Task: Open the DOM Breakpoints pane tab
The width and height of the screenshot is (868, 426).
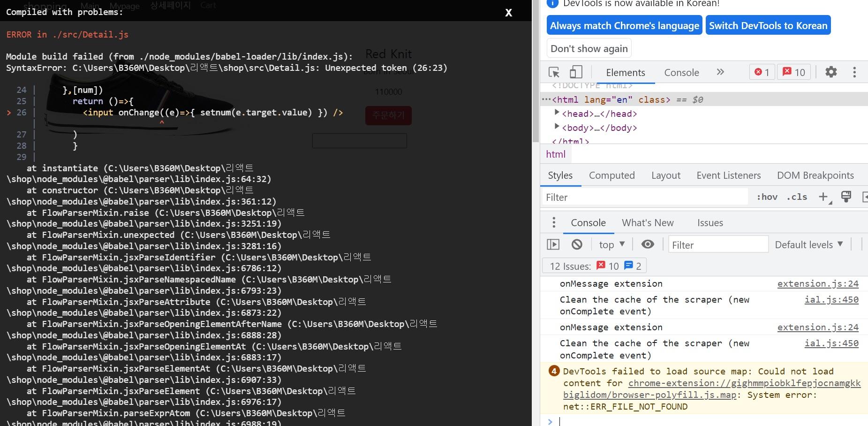Action: pos(815,175)
